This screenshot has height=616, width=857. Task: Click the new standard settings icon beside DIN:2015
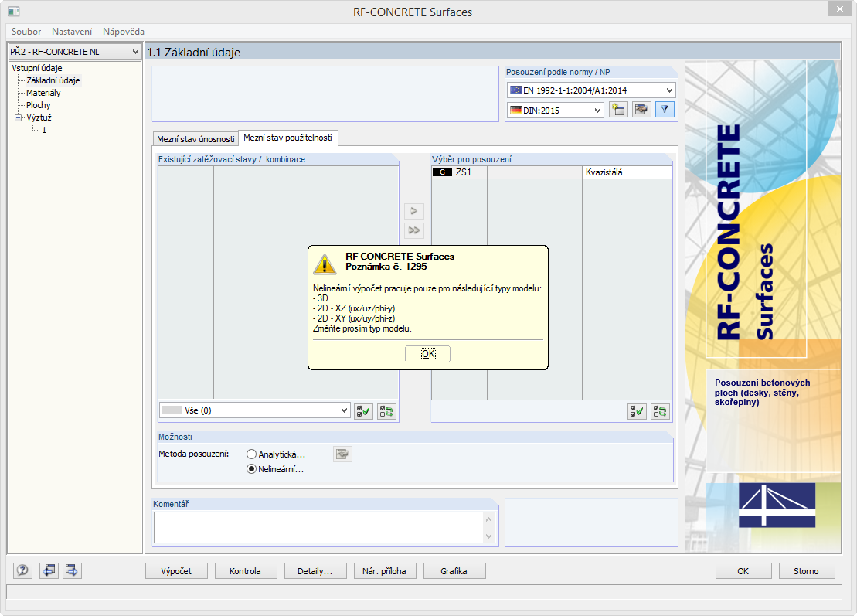click(x=618, y=110)
